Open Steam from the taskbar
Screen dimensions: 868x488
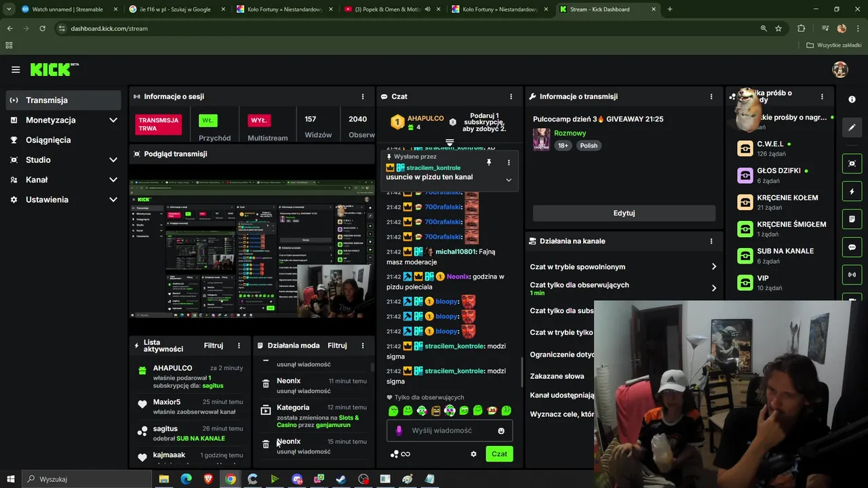(x=341, y=479)
